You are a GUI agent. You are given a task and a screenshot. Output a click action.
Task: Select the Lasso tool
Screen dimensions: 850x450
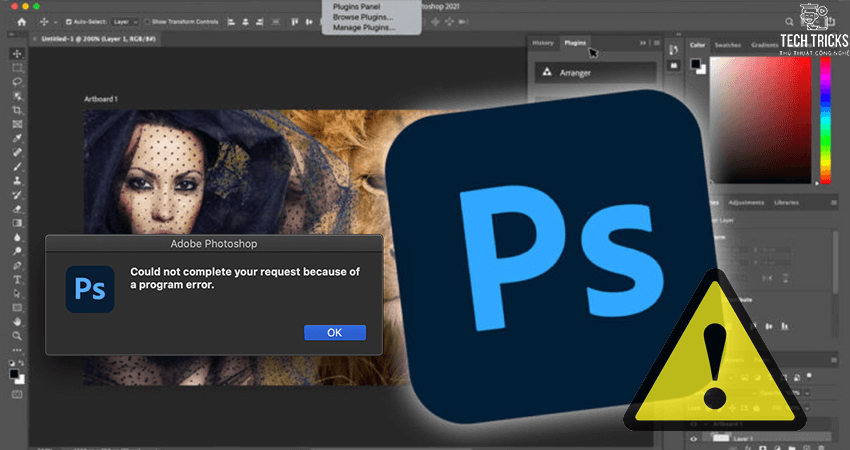tap(17, 82)
